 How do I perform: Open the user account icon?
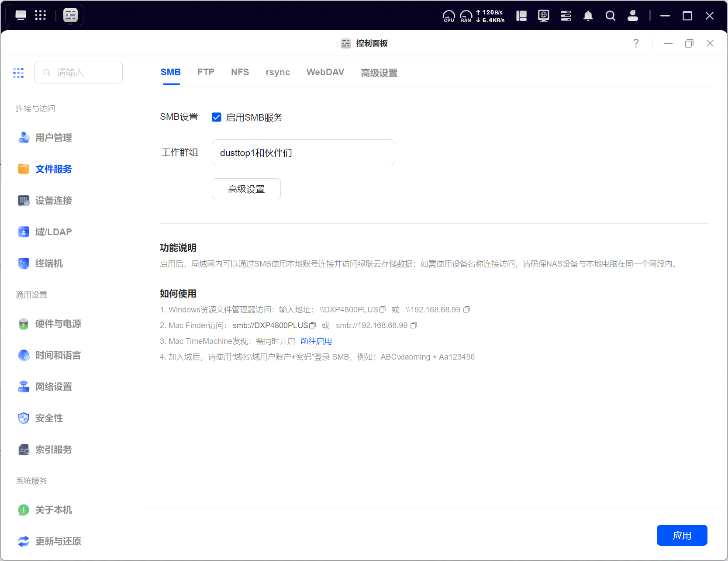(x=632, y=16)
